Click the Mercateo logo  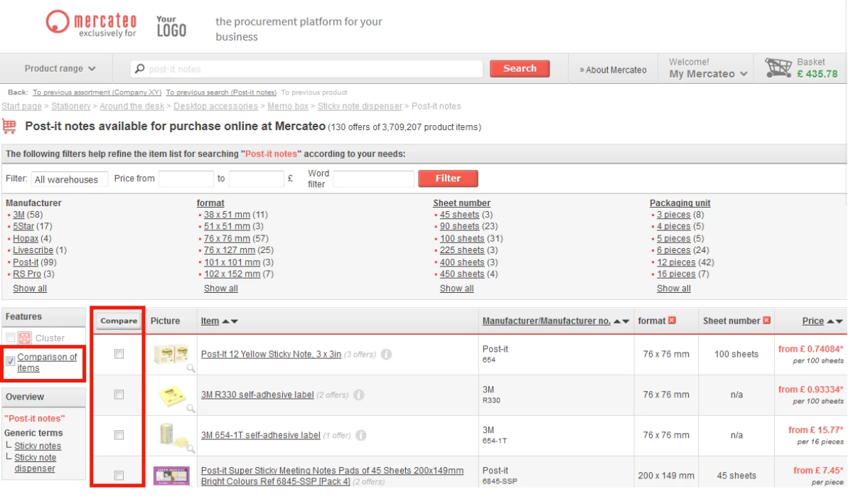(91, 23)
